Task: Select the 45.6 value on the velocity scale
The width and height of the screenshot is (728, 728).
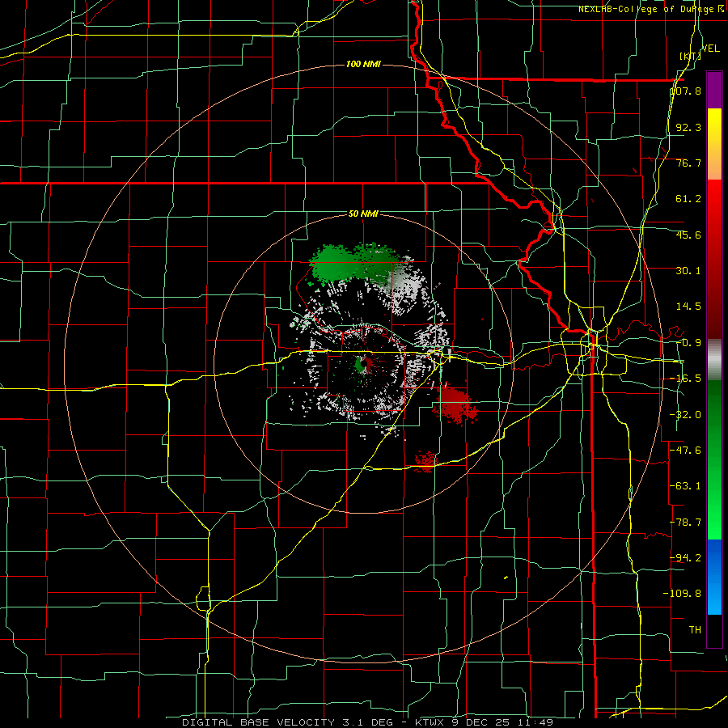Action: pyautogui.click(x=688, y=235)
